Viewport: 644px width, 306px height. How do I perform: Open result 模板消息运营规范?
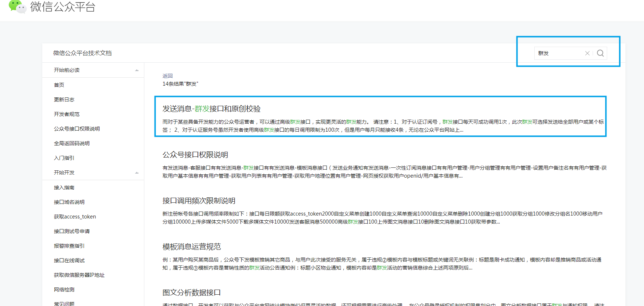click(x=192, y=247)
